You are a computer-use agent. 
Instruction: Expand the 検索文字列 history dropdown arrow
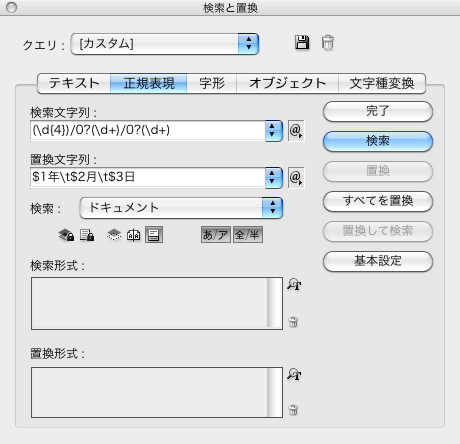click(x=274, y=130)
